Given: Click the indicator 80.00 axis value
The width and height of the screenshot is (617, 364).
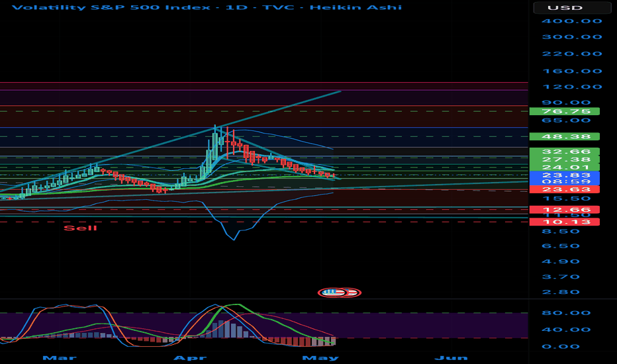Looking at the screenshot, I should coord(566,313).
